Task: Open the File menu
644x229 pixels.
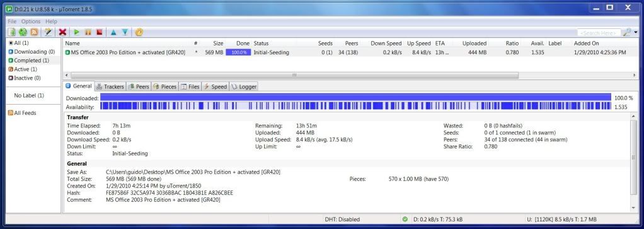Action: pos(12,21)
